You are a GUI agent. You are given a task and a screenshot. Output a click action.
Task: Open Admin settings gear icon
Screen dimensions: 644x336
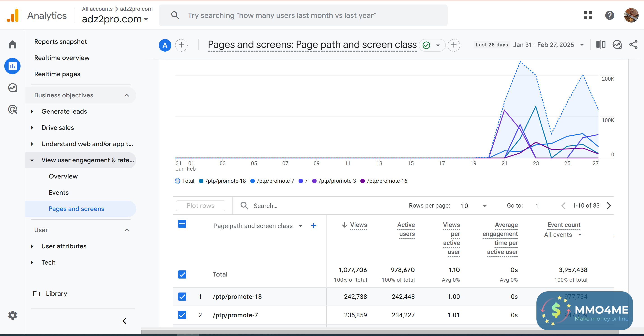click(12, 315)
